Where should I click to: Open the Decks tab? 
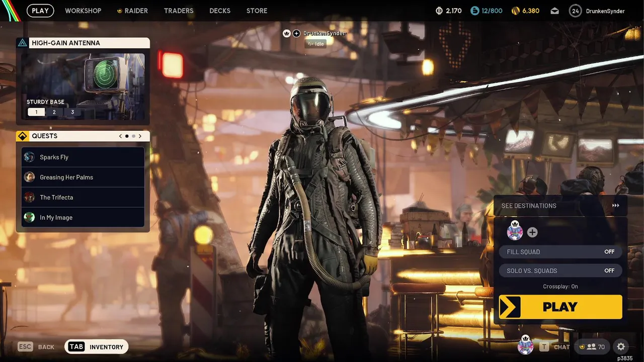pos(220,11)
